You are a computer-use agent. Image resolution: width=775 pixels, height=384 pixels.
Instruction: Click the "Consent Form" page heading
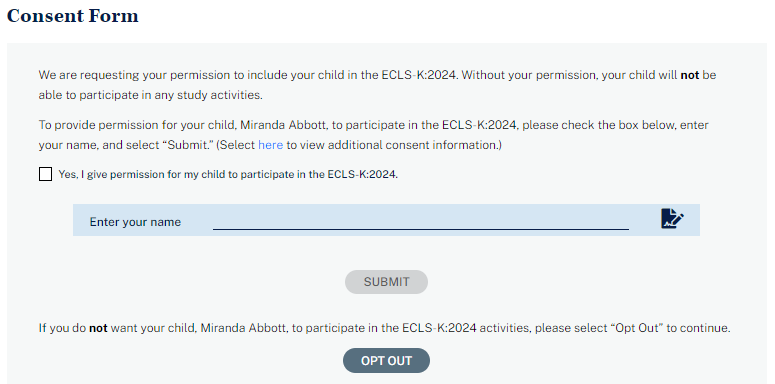point(73,16)
